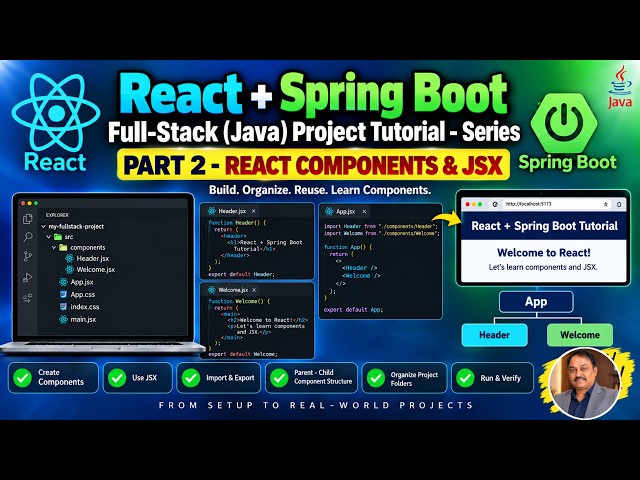Collapse the my-fullstack-project root folder
The height and width of the screenshot is (480, 640).
click(x=43, y=227)
